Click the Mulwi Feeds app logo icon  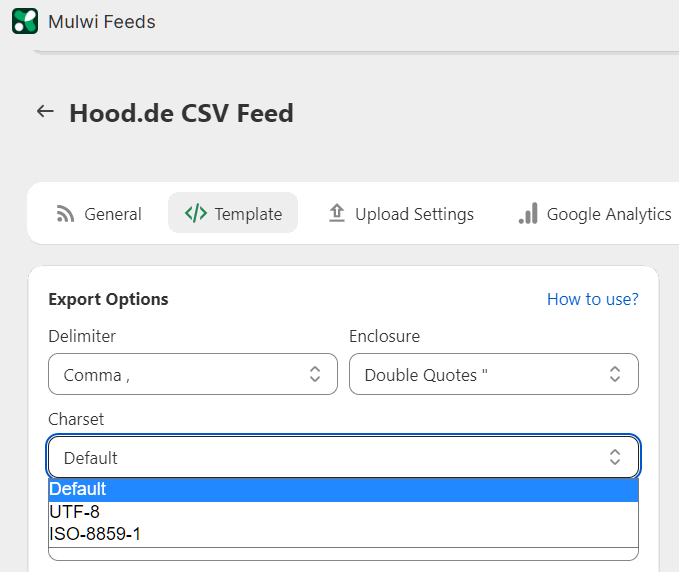pyautogui.click(x=25, y=21)
